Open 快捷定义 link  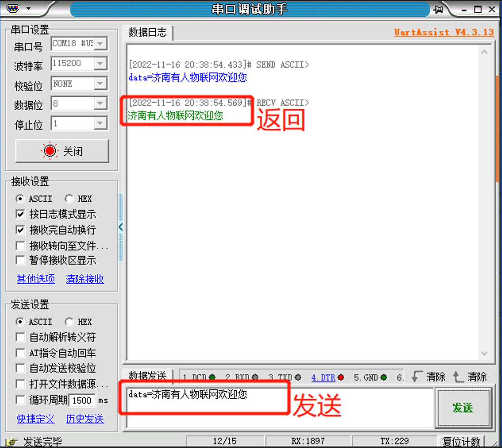[x=36, y=418]
